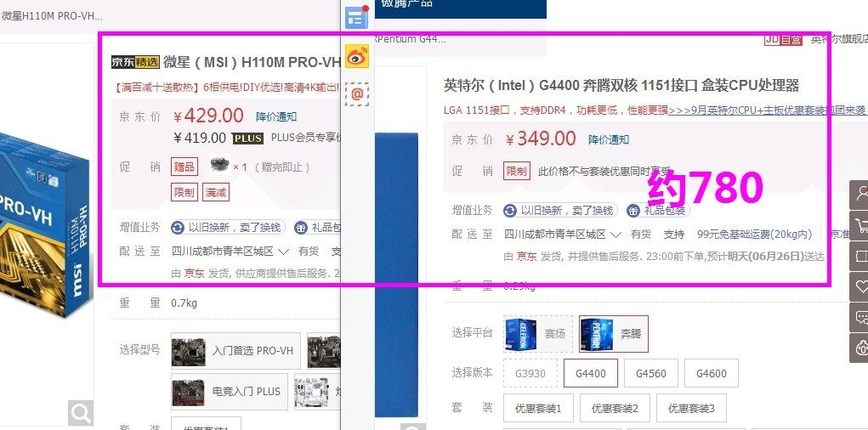
Task: Open the chat bubble customer service icon
Action: pos(861,318)
